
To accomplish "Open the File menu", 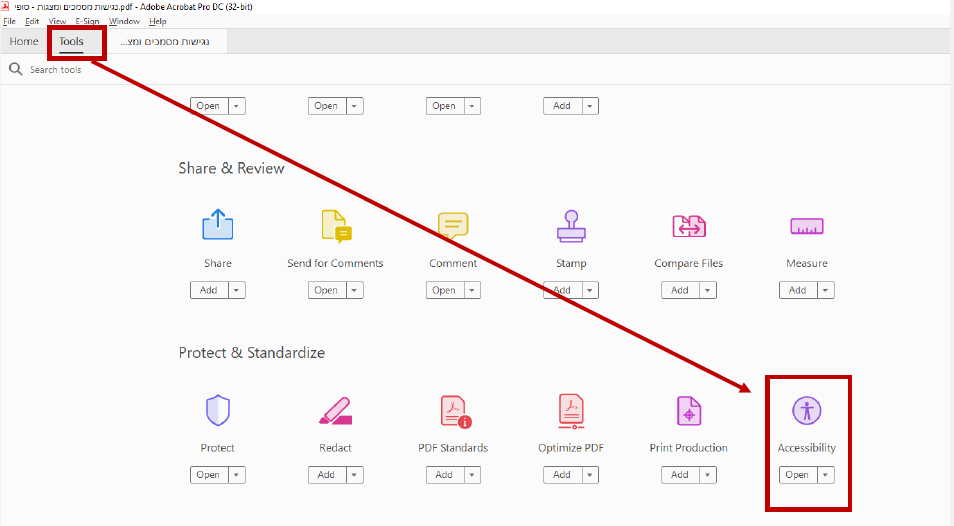I will (x=9, y=21).
